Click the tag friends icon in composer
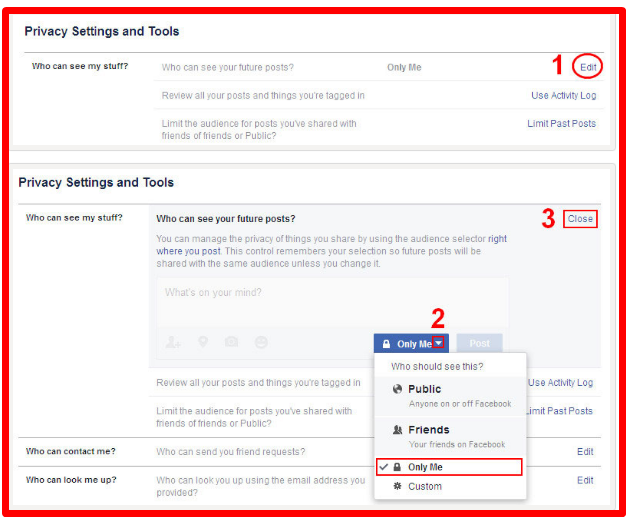The width and height of the screenshot is (628, 517). (173, 342)
